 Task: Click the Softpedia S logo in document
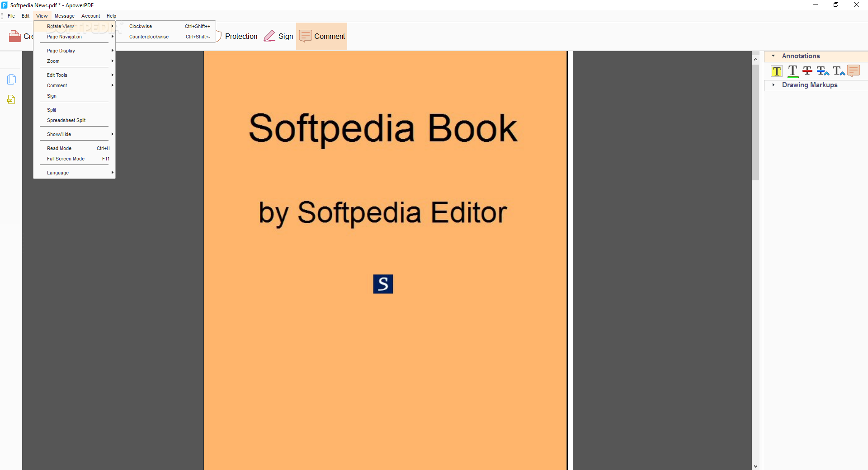click(x=383, y=284)
